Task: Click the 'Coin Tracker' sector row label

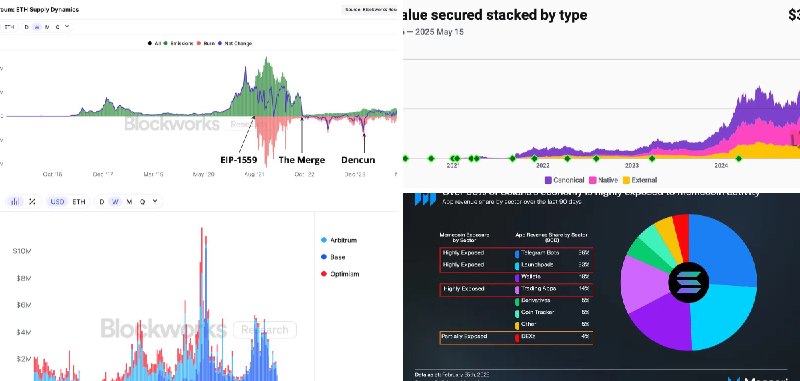Action: point(537,313)
